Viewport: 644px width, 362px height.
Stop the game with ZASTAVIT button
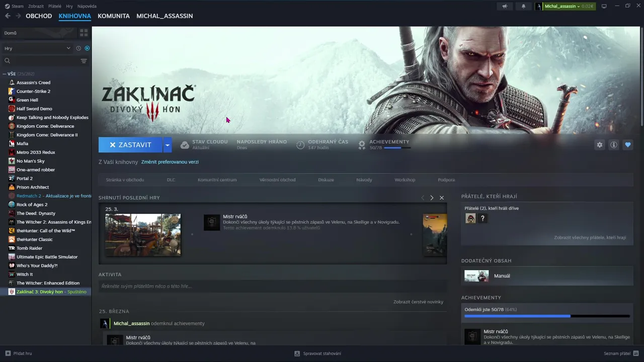point(130,145)
